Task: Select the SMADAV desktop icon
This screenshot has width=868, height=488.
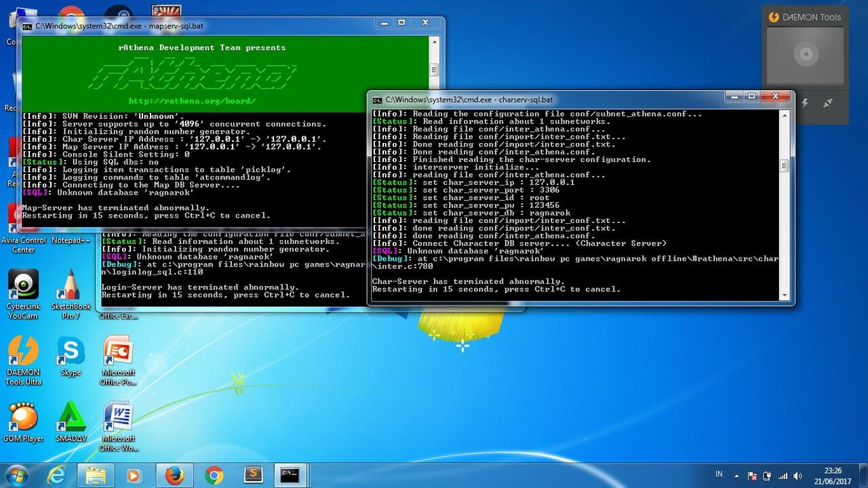Action: (71, 422)
